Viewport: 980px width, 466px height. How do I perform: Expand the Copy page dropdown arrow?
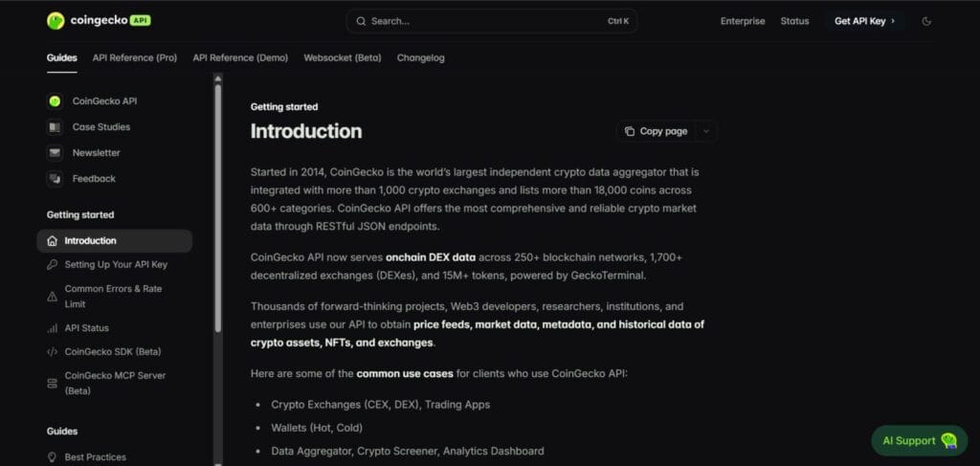coord(706,131)
